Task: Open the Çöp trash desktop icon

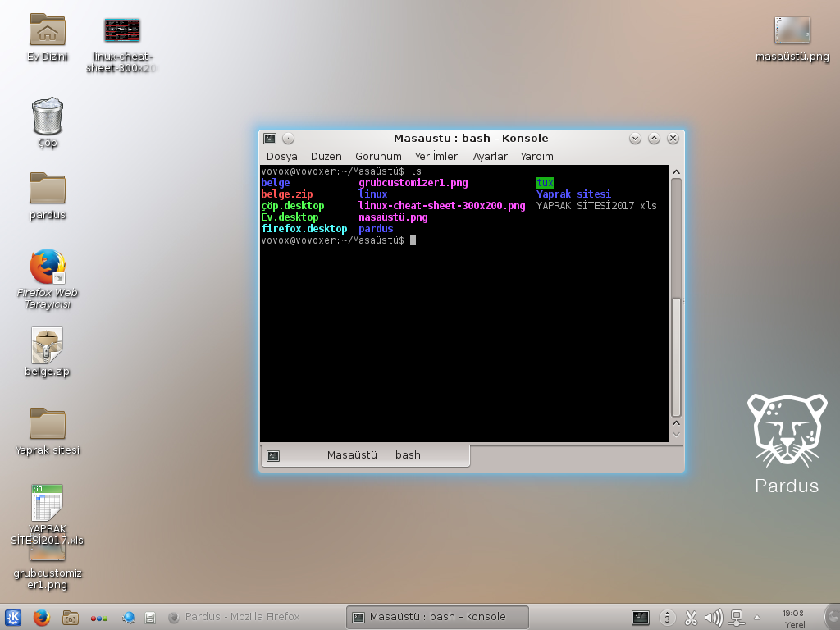Action: pyautogui.click(x=48, y=116)
